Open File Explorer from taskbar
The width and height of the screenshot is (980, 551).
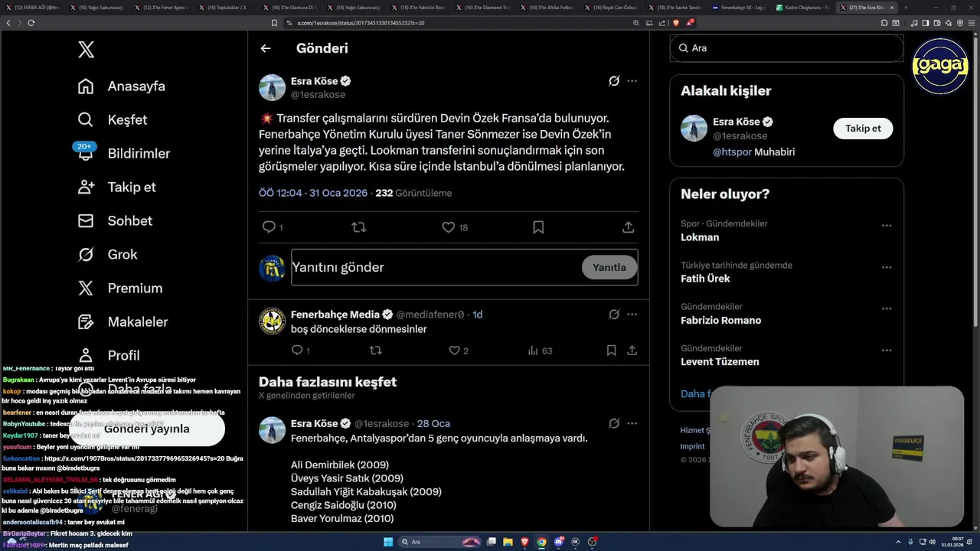(x=508, y=542)
